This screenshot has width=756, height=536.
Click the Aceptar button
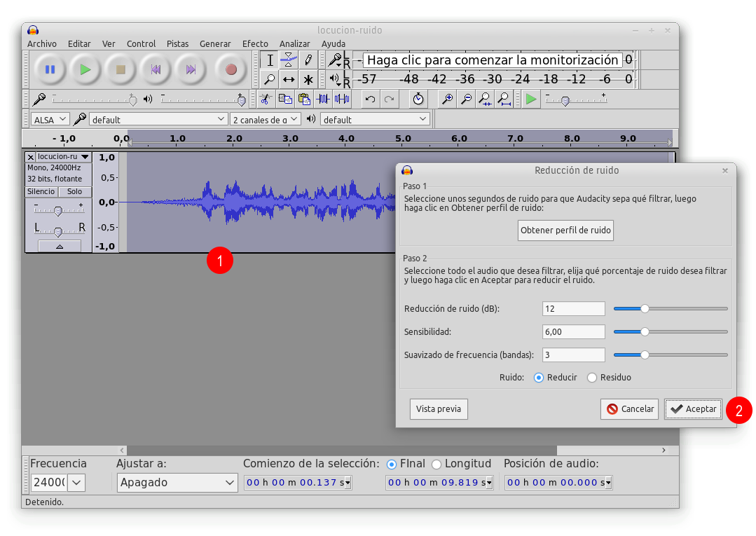(694, 409)
